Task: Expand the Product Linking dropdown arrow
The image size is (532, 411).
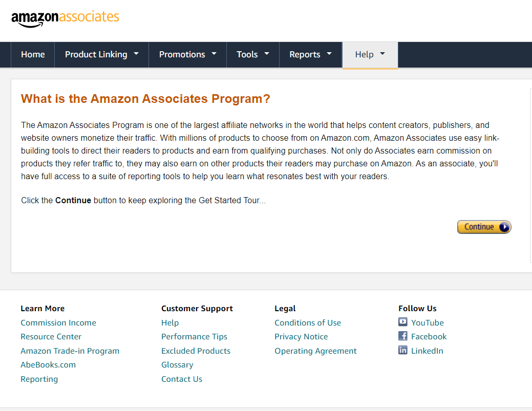Action: pos(136,54)
